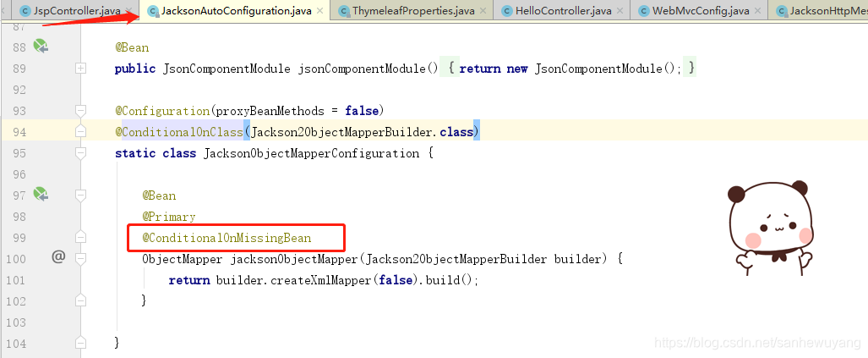Collapse the method fold on line 100

tap(81, 258)
